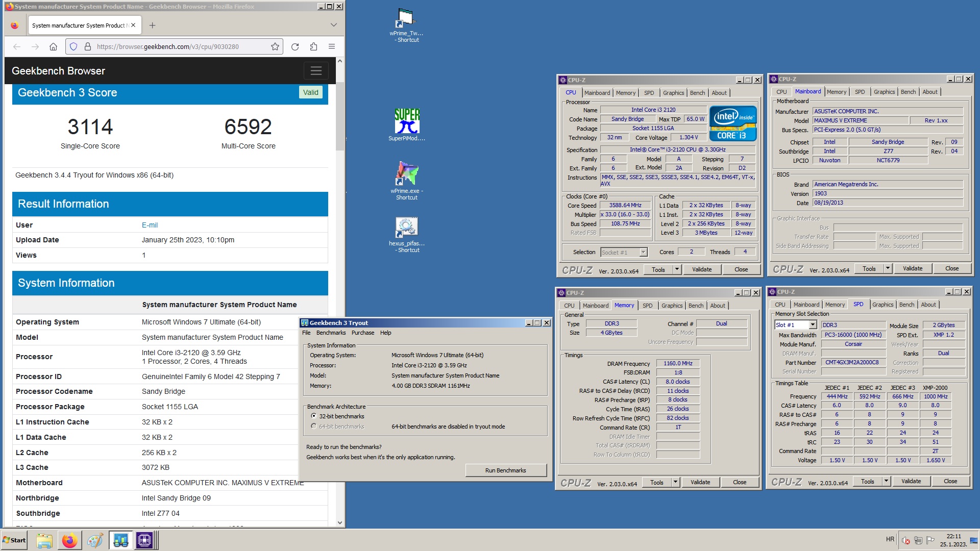This screenshot has height=551, width=980.
Task: Expand Tools dropdown in Memory tab window
Action: coord(675,482)
